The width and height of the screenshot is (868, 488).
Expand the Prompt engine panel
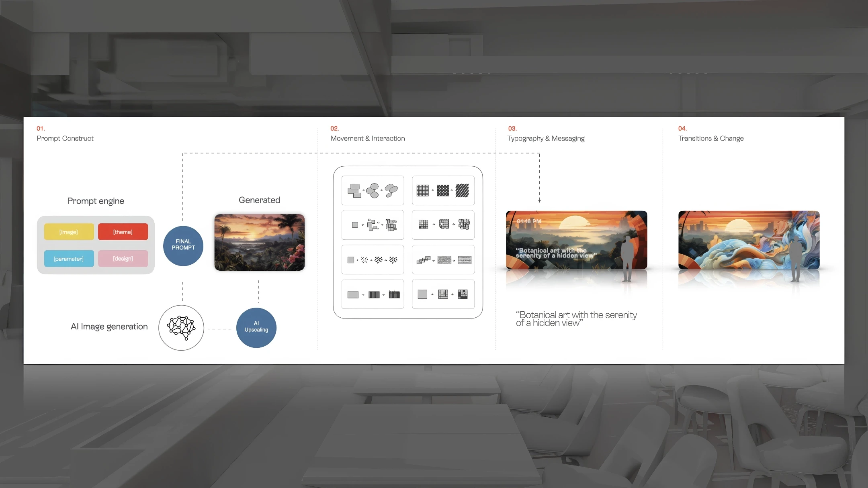(96, 245)
